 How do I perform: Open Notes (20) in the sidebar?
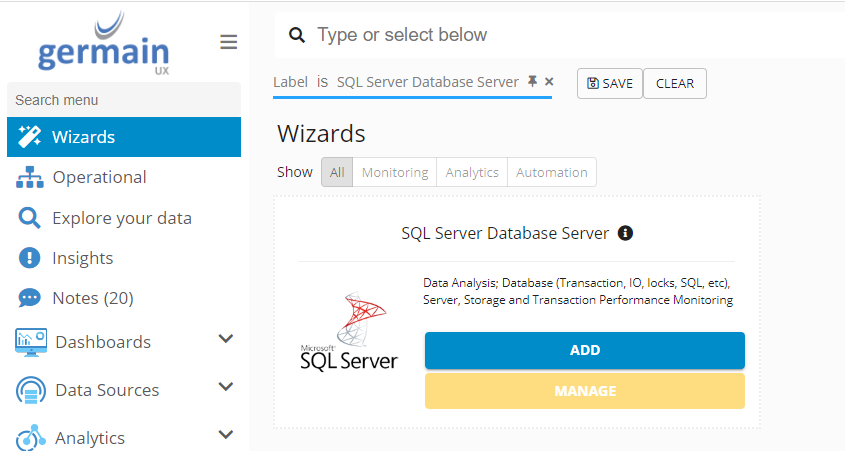pos(92,298)
